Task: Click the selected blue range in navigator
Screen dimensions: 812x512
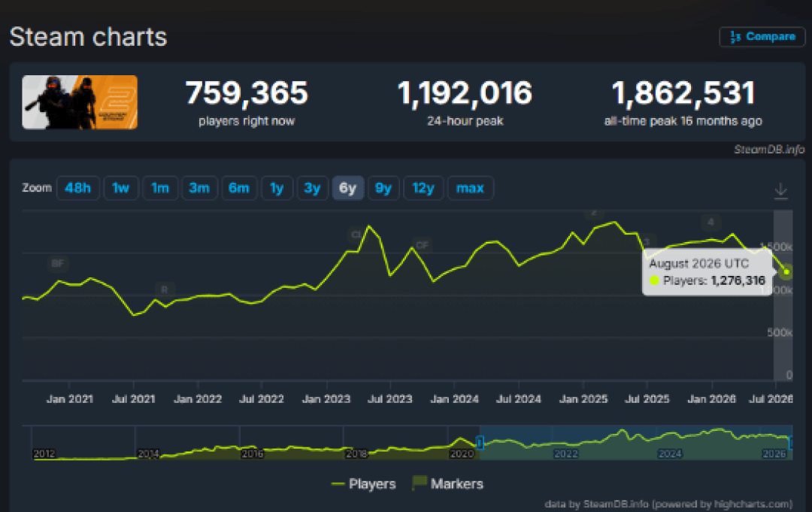Action: click(x=636, y=443)
